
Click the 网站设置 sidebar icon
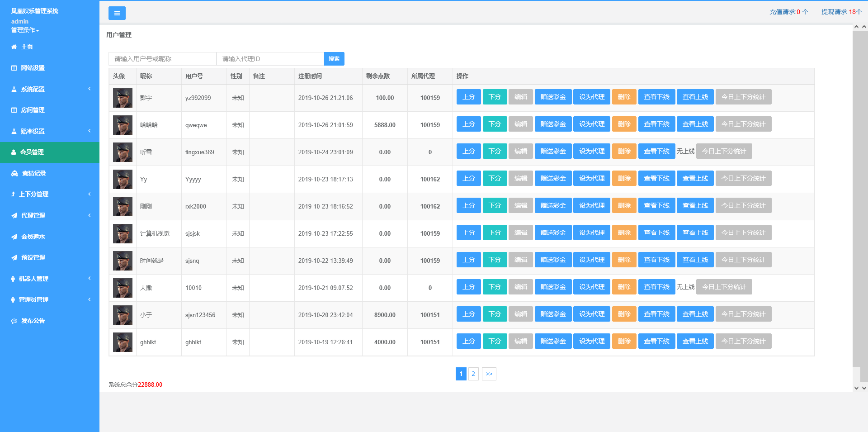pos(14,68)
